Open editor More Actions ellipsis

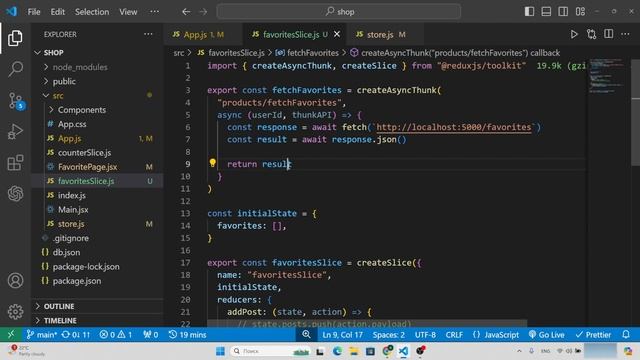[x=625, y=34]
